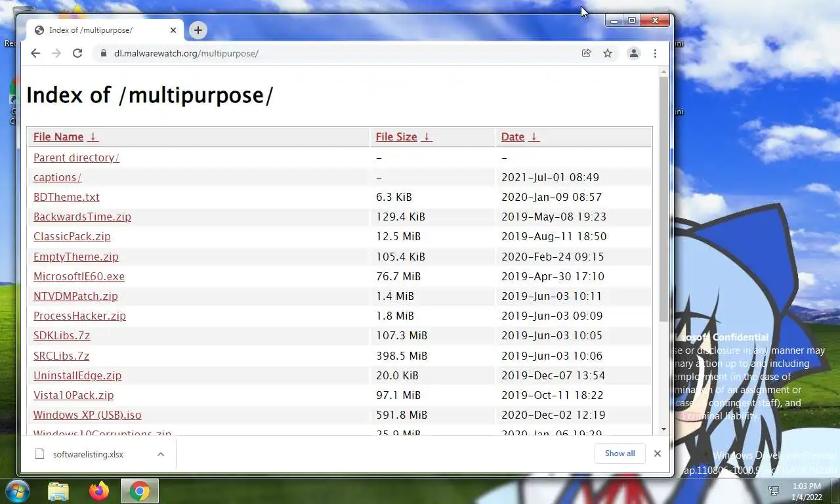Download UninstallEdge.zip

[77, 375]
